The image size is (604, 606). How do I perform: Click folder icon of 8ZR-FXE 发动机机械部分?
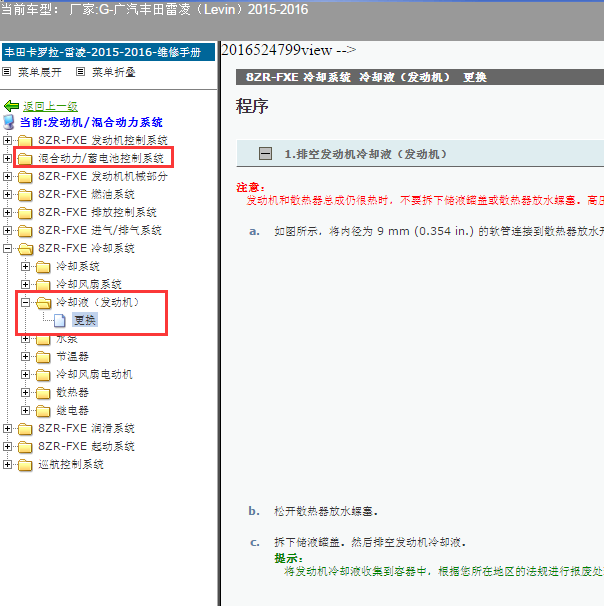click(25, 177)
